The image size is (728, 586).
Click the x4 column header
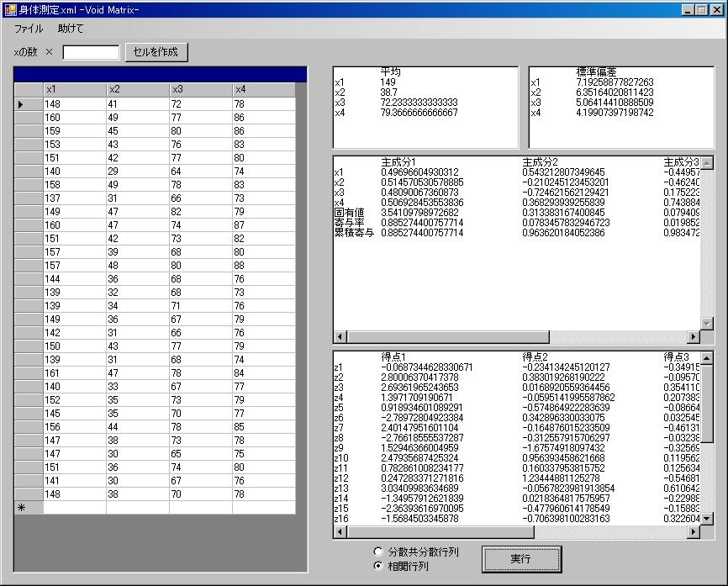[x=263, y=90]
